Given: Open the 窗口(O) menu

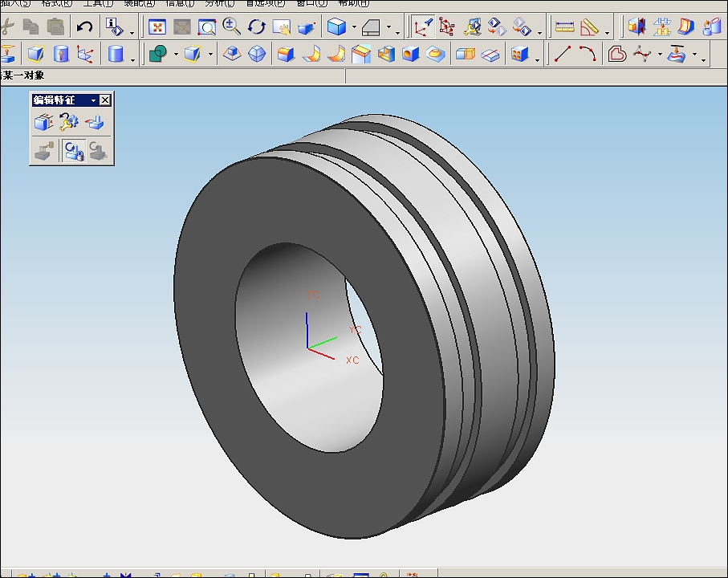Looking at the screenshot, I should 312,3.
